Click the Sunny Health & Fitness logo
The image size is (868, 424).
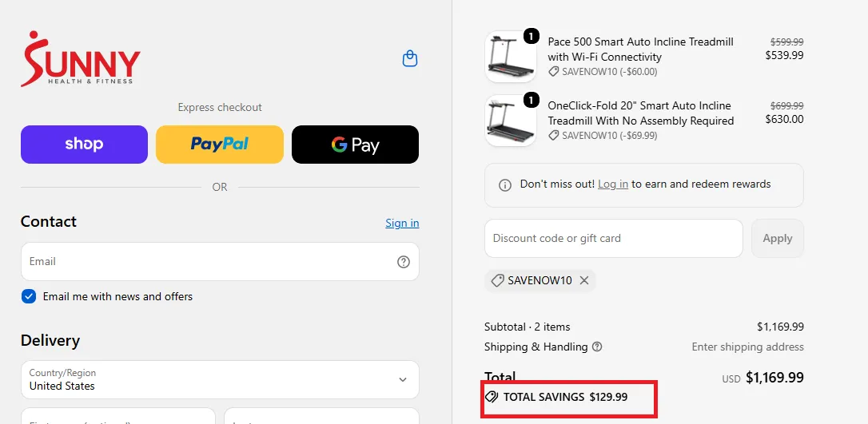[81, 58]
